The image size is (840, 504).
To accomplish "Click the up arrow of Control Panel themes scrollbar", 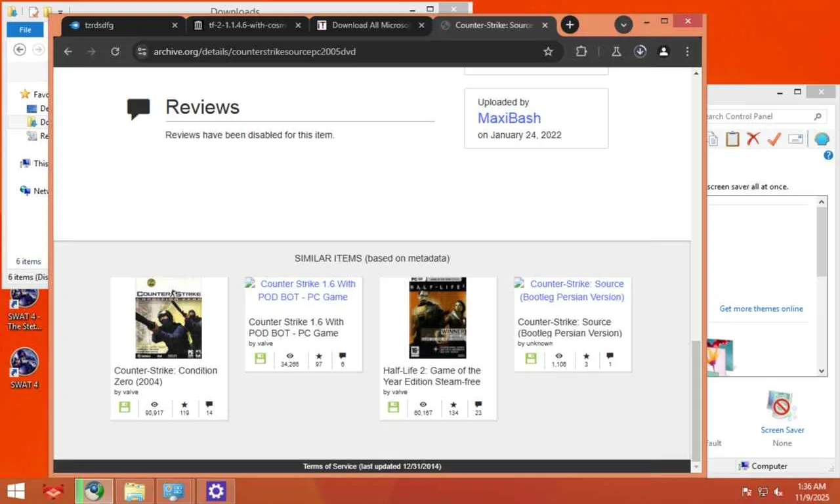I will [822, 202].
